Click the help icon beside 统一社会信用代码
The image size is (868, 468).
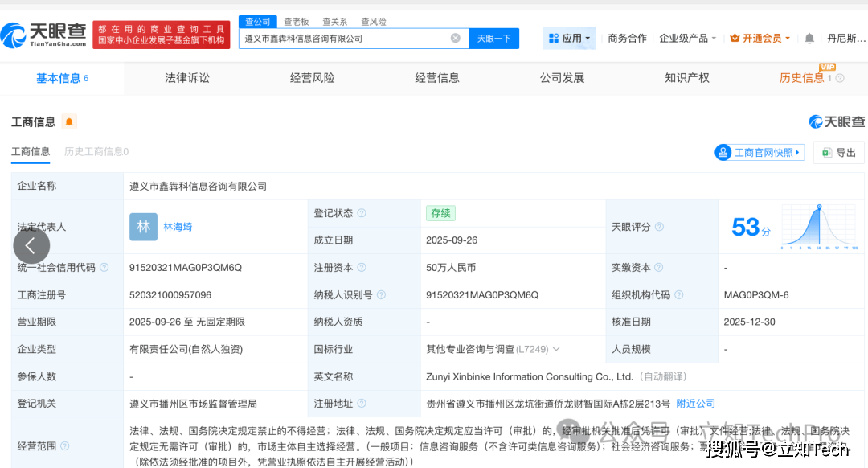[x=104, y=268]
